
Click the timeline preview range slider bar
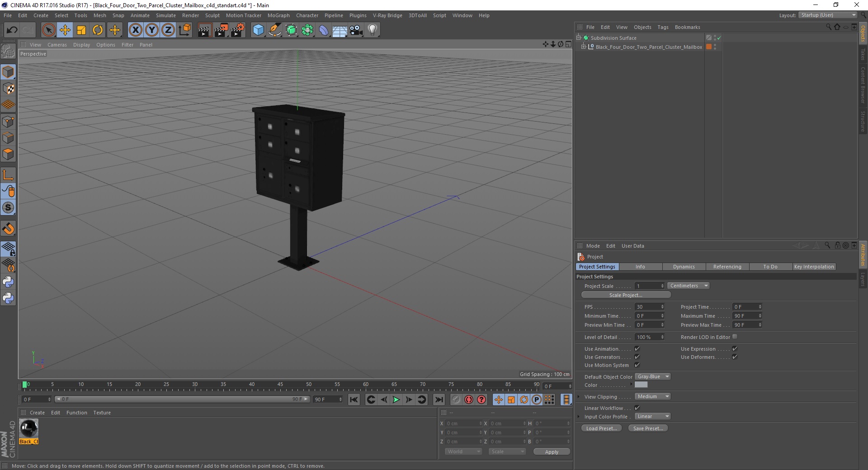pyautogui.click(x=182, y=399)
